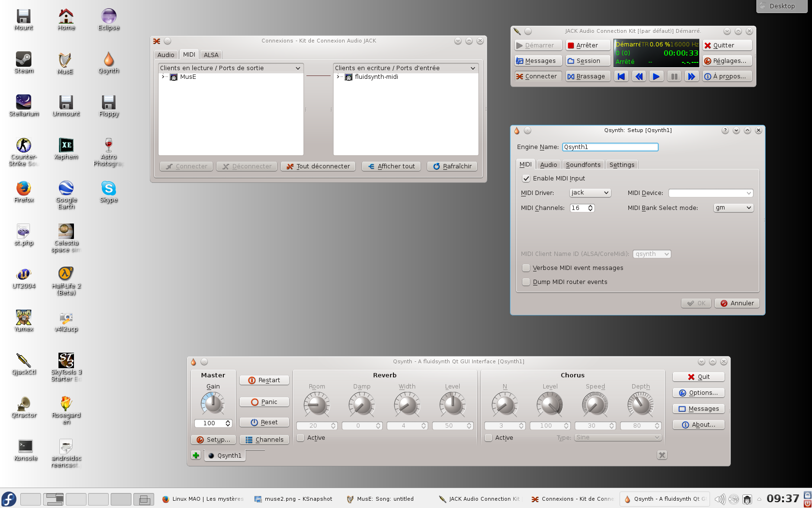The image size is (812, 508).
Task: Toggle Chorus Active checkbox
Action: click(489, 438)
